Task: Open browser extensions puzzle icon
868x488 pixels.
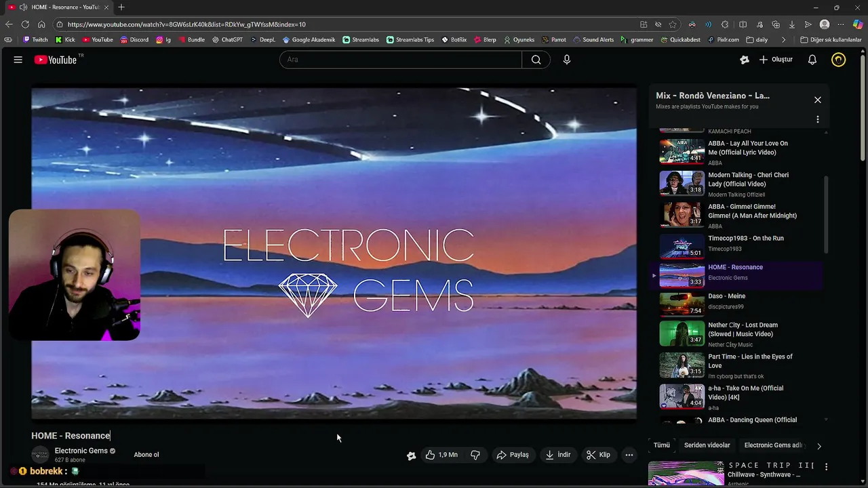Action: click(x=725, y=24)
